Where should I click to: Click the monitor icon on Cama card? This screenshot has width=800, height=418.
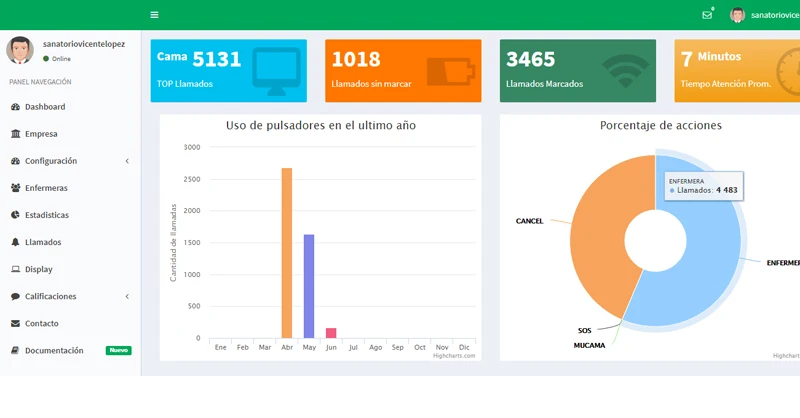[277, 71]
